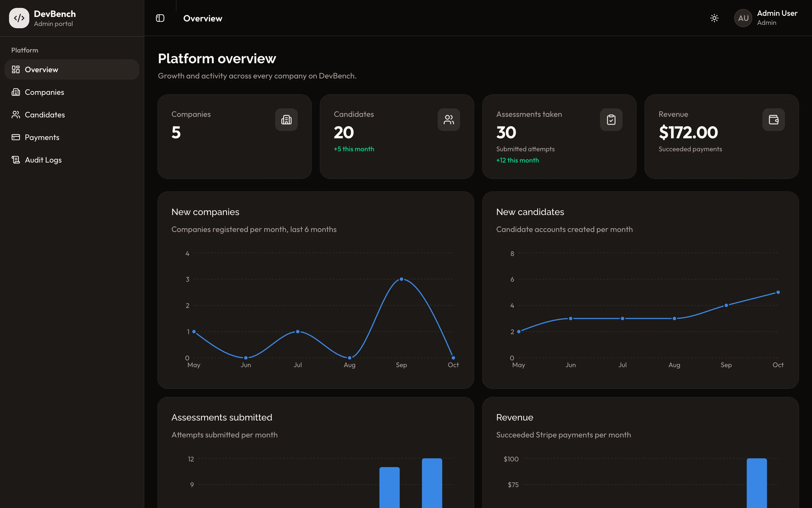Screen dimensions: 812x508
Task: Click the Attempts submitted per month subtitle
Action: pos(224,435)
